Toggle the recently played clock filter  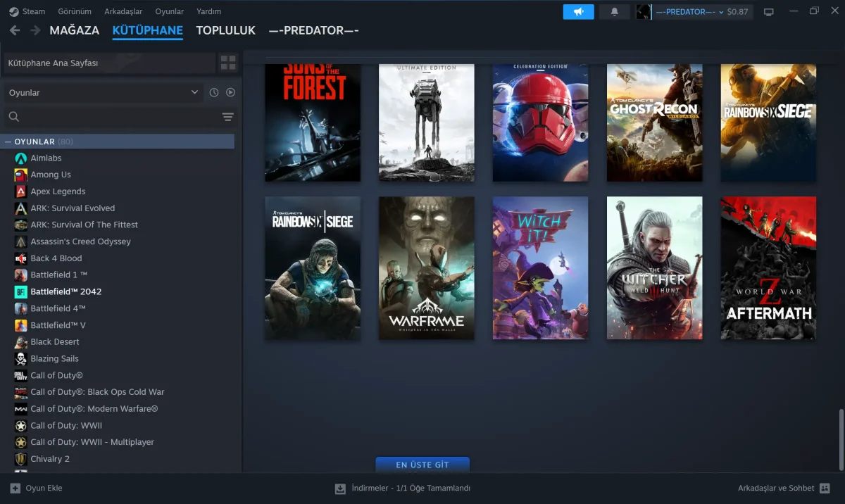point(215,92)
